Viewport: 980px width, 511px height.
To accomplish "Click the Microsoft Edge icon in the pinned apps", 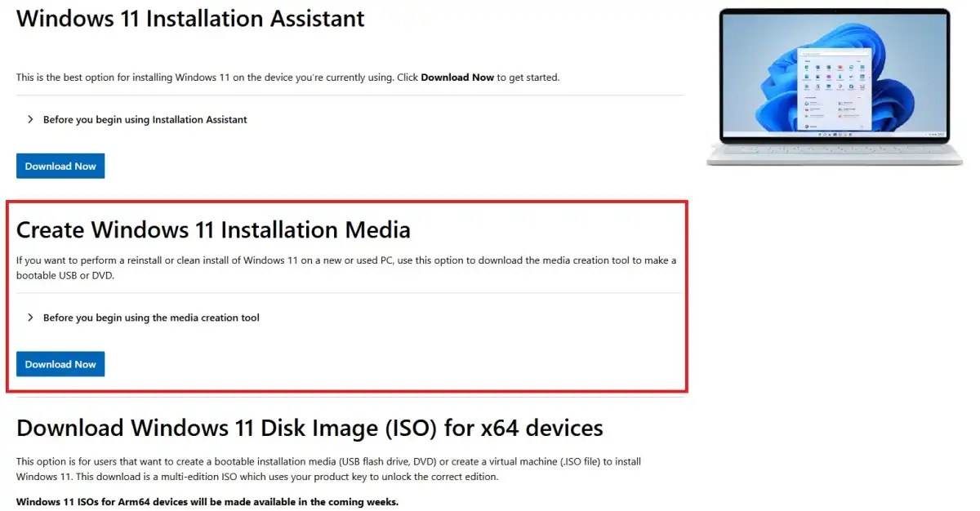I will click(x=807, y=67).
